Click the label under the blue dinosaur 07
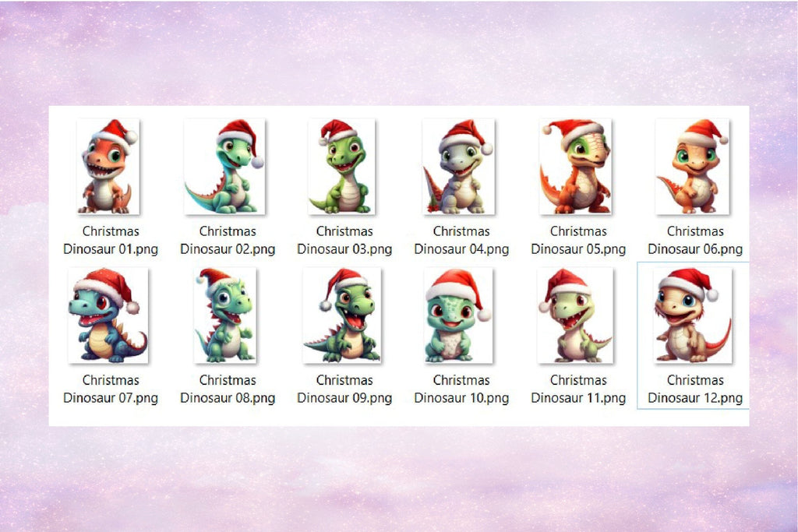Screen dimensions: 798x532 pos(110,389)
